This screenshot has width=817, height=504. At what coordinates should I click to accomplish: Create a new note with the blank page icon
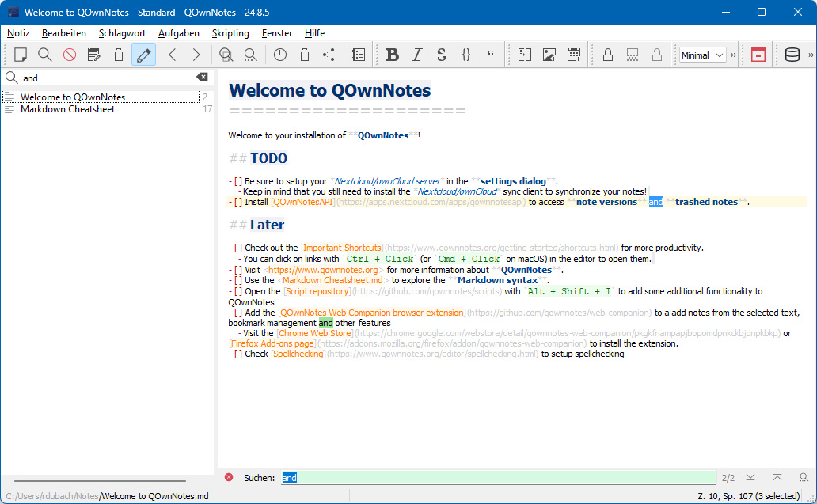[x=21, y=55]
